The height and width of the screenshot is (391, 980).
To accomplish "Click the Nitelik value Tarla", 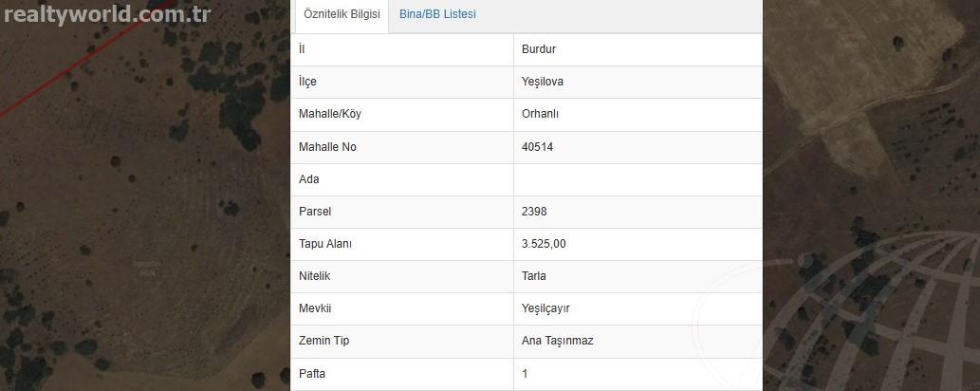I will pos(534,276).
